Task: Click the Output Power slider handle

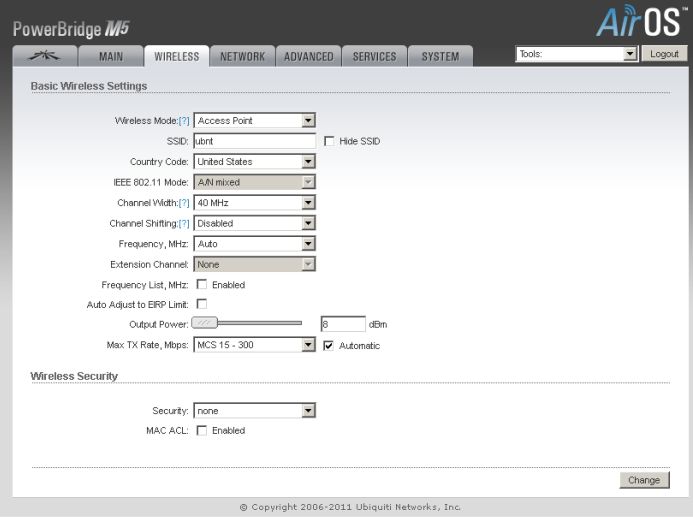Action: (x=204, y=323)
